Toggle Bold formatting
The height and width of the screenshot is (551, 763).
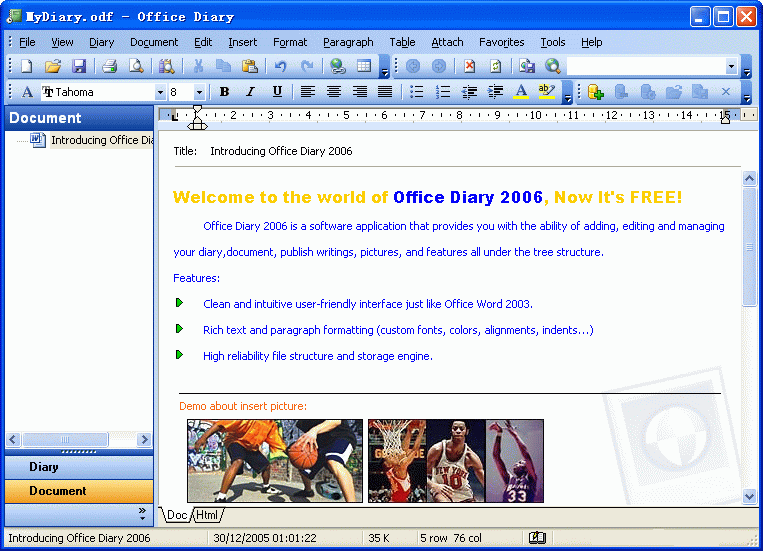pos(224,92)
